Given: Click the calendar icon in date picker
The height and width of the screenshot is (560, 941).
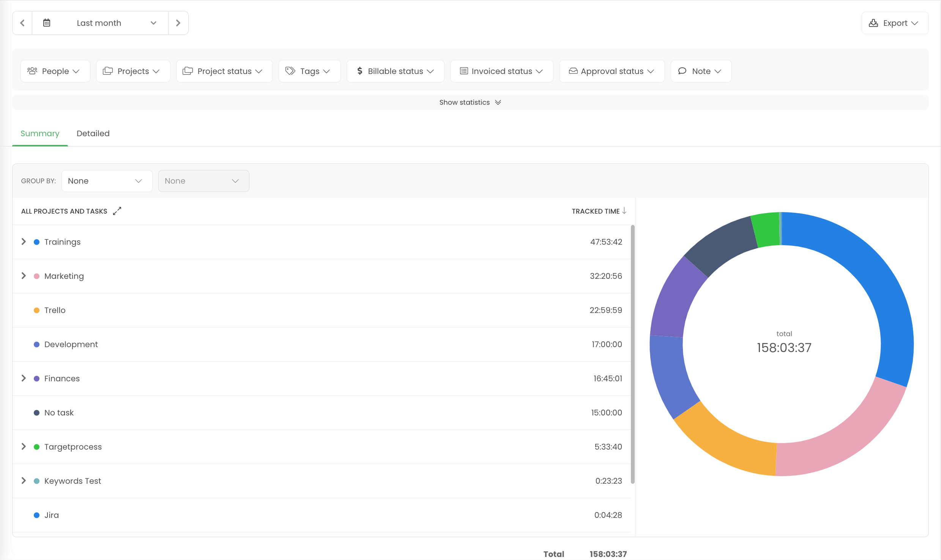Looking at the screenshot, I should [x=47, y=23].
